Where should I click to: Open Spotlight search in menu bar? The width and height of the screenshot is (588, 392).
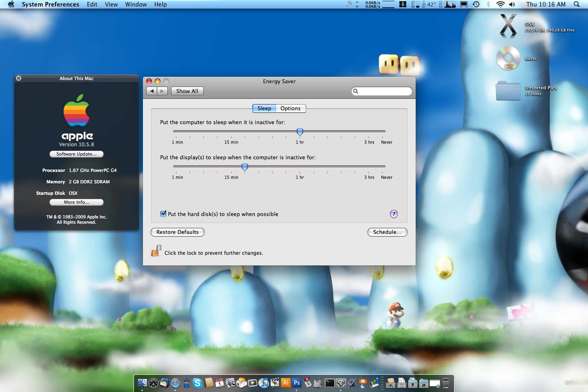point(577,4)
